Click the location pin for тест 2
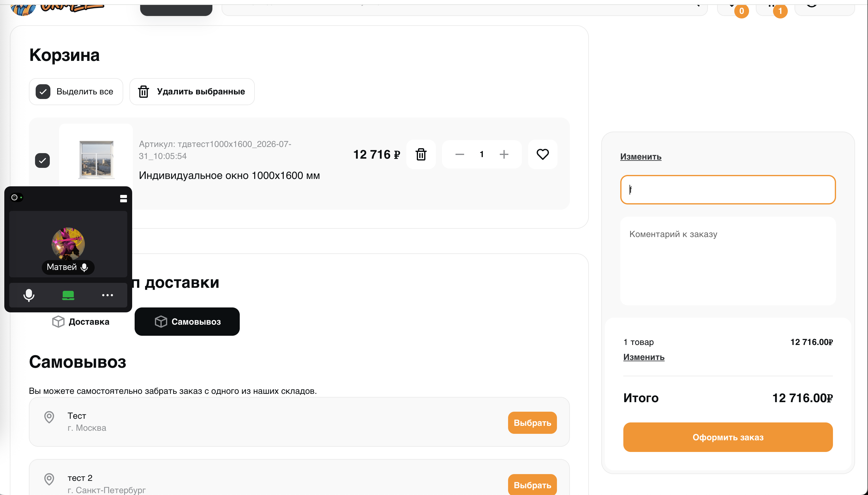Screen dimensions: 868x495 pyautogui.click(x=49, y=479)
